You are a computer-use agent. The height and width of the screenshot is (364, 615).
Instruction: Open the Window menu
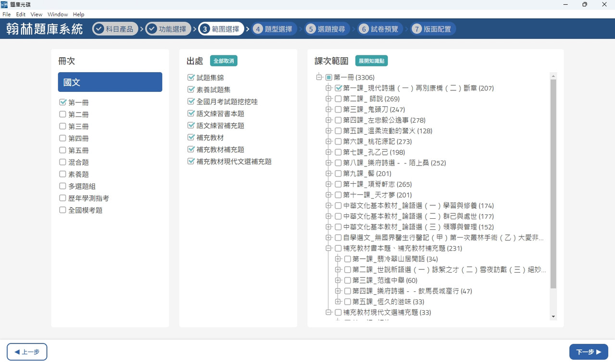[58, 14]
